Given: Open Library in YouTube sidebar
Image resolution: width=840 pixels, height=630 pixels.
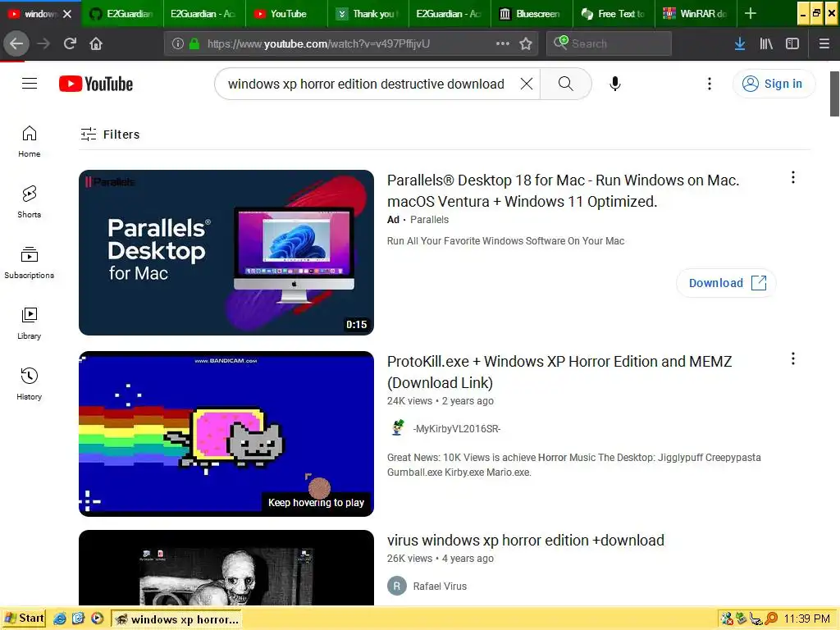Looking at the screenshot, I should [x=30, y=323].
